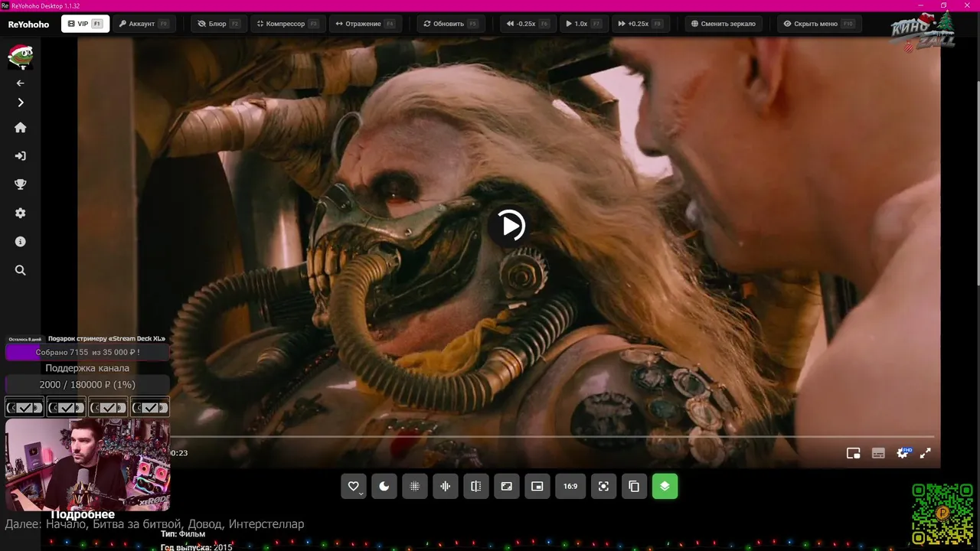Click the ReYohoho logo text
The image size is (980, 551).
28,24
